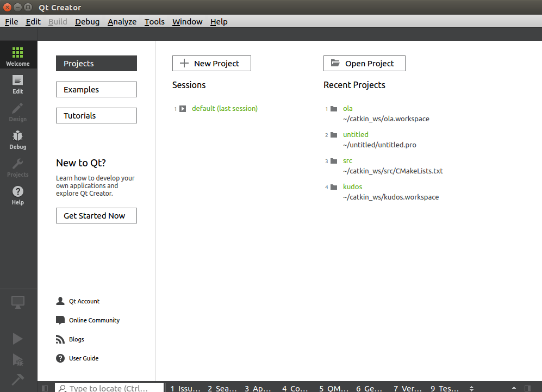The width and height of the screenshot is (542, 392).
Task: Click the session play icon beside default
Action: click(183, 109)
